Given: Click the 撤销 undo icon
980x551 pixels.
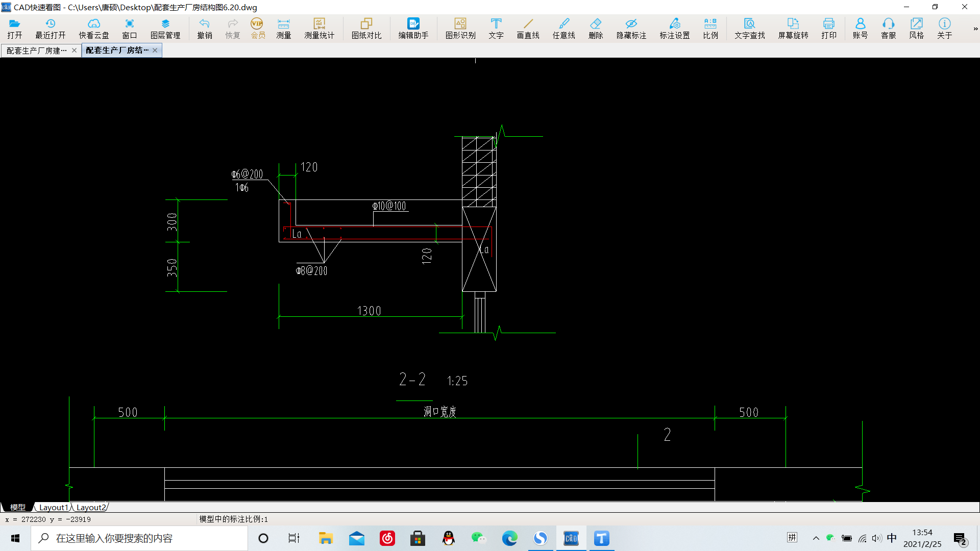Looking at the screenshot, I should pos(205,29).
